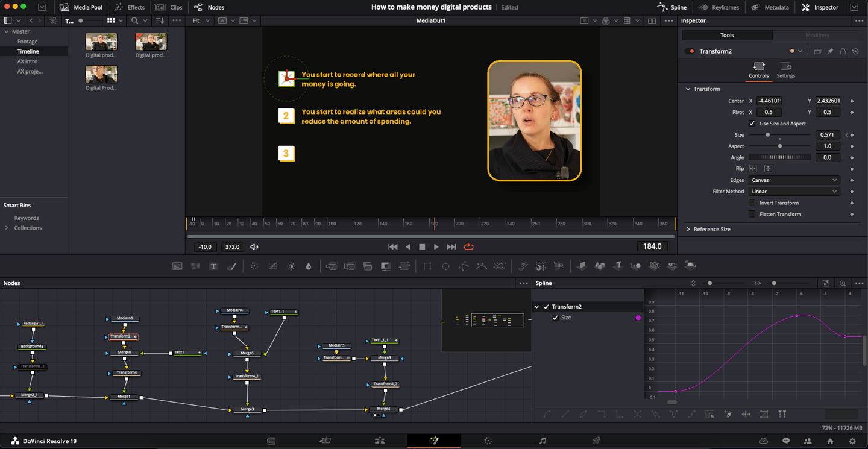Image resolution: width=868 pixels, height=449 pixels.
Task: Toggle audio mute speaker icon
Action: click(x=254, y=246)
